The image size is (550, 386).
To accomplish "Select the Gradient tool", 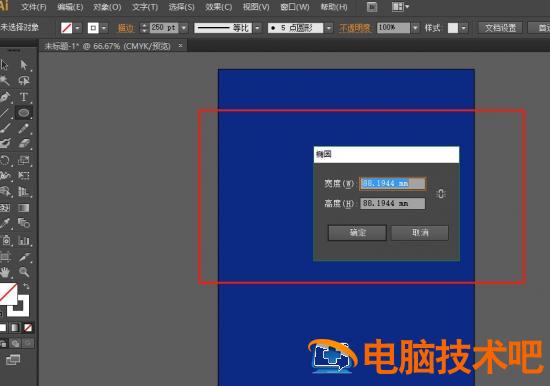I will (x=24, y=208).
